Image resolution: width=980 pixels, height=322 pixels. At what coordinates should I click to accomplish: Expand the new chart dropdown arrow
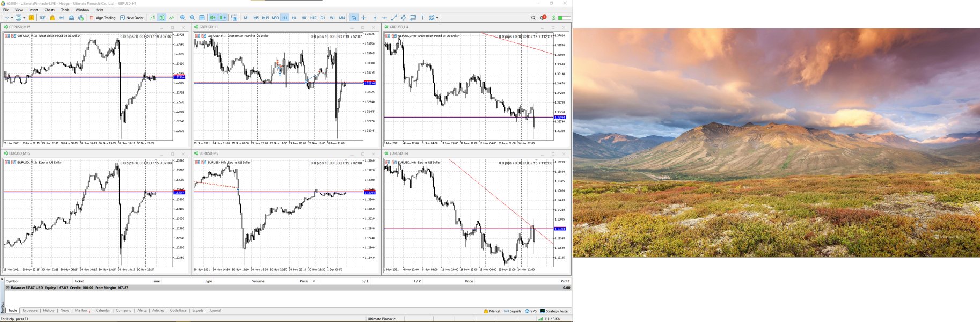pos(12,18)
